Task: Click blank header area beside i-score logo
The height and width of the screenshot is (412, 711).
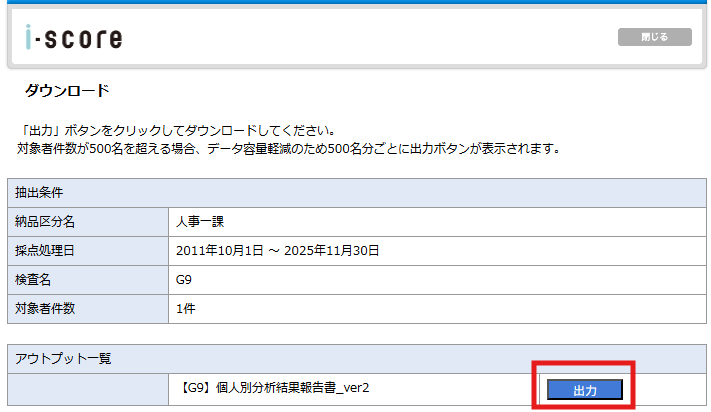Action: click(x=370, y=38)
